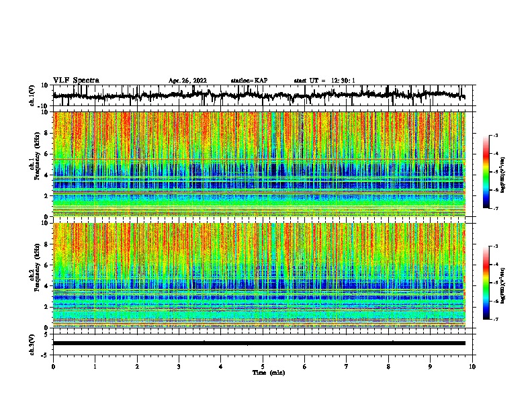The width and height of the screenshot is (532, 411).
Task: Click the ch.1(V) waveform trace panel
Action: 264,95
